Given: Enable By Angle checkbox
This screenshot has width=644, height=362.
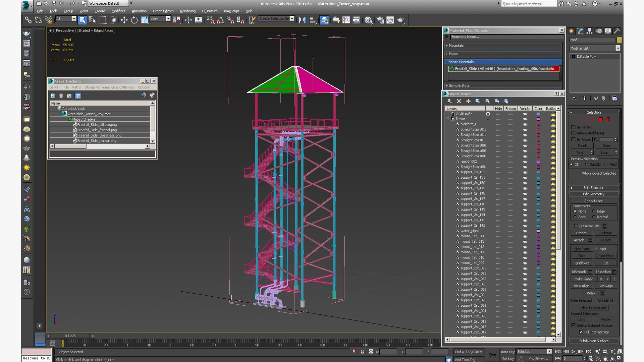Looking at the screenshot, I should [x=574, y=139].
